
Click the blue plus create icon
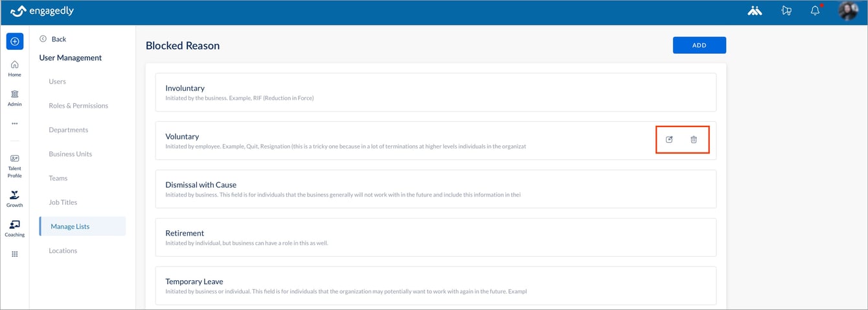15,42
